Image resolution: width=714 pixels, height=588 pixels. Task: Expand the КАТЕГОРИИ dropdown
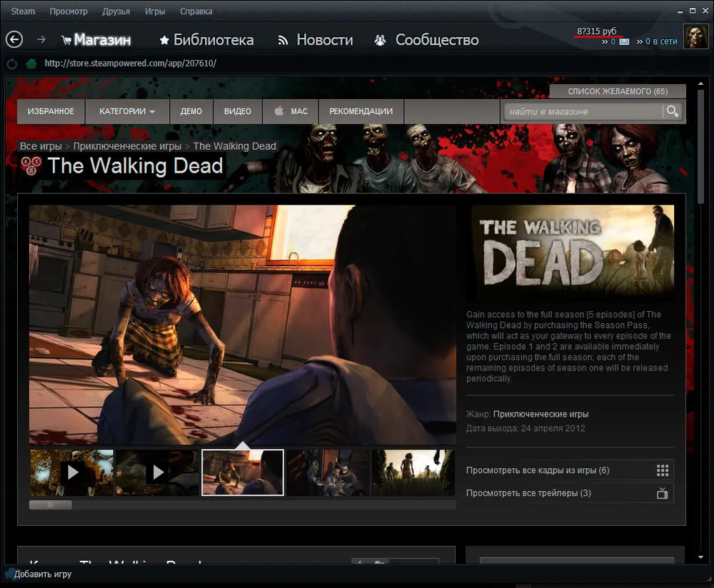click(x=127, y=111)
